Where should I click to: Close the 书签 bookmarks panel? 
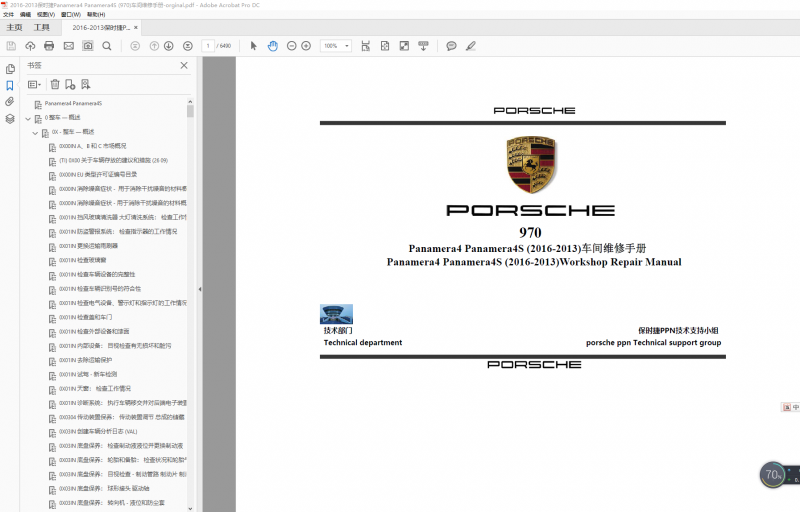pos(184,65)
